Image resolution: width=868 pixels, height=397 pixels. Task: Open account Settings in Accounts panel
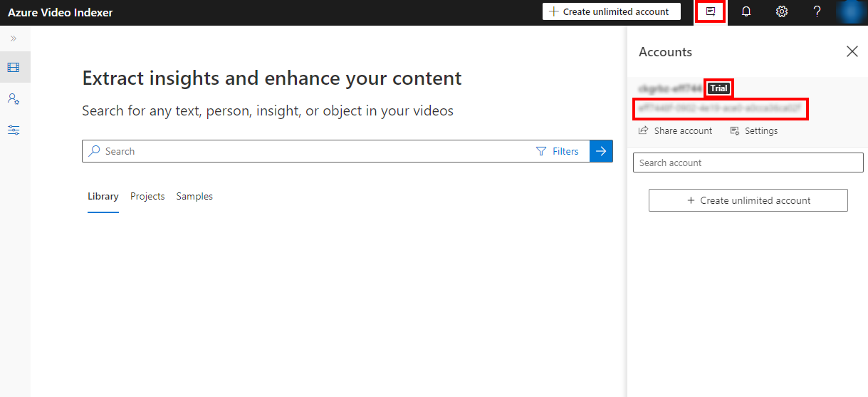pyautogui.click(x=754, y=131)
